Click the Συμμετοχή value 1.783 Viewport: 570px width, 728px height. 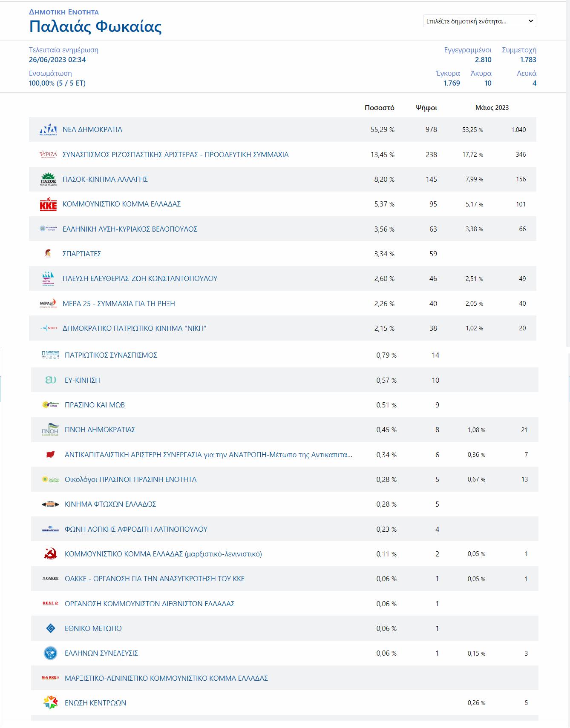pos(528,60)
